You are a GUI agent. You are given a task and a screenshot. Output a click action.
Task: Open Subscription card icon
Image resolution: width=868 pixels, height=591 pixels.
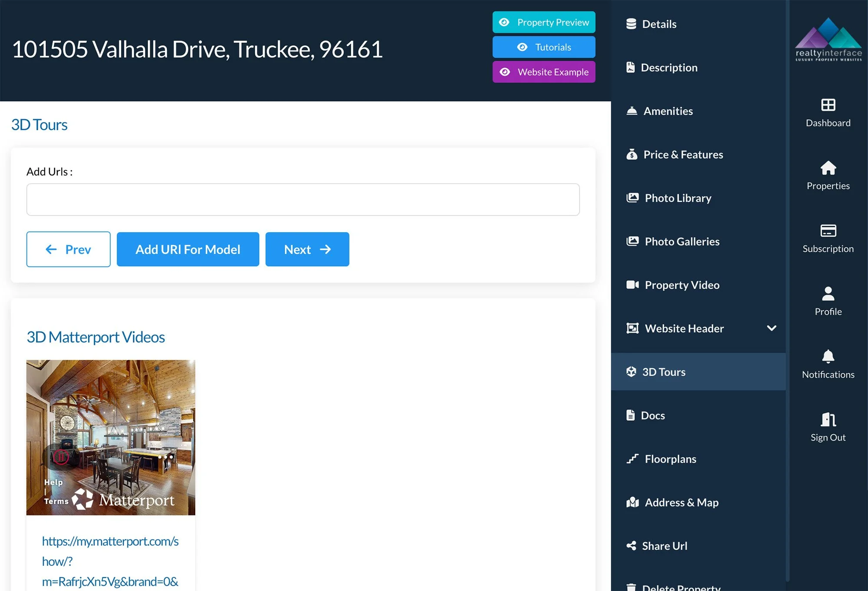(x=828, y=231)
